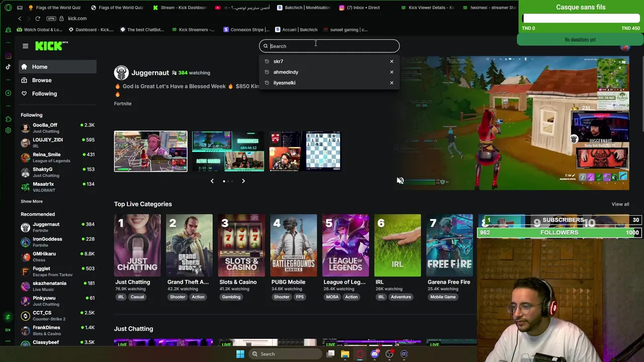Click the padlock site info icon
Viewport: 644px width, 362px height.
tap(61, 19)
